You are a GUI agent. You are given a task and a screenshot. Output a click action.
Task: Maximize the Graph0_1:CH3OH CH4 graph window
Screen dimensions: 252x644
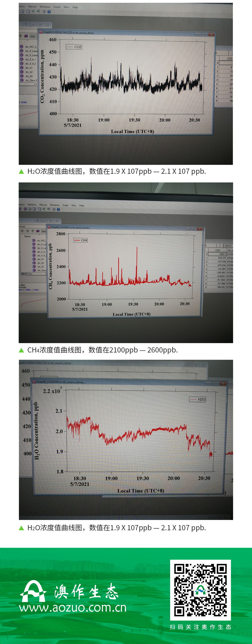tap(194, 229)
